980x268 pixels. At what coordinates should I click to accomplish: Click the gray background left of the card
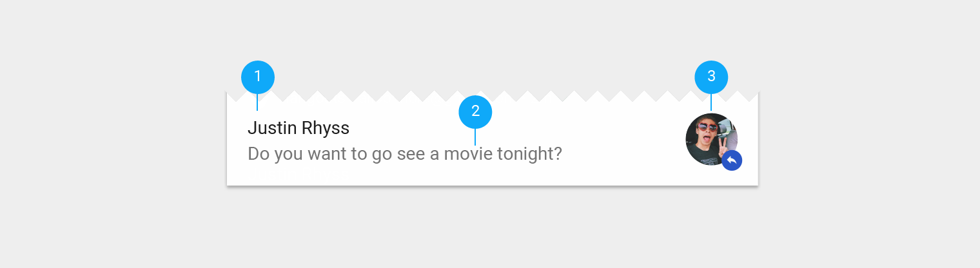(113, 134)
